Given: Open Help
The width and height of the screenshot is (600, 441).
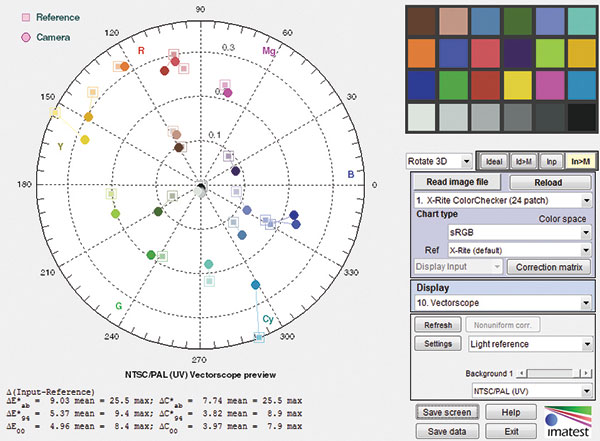Looking at the screenshot, I should 511,412.
